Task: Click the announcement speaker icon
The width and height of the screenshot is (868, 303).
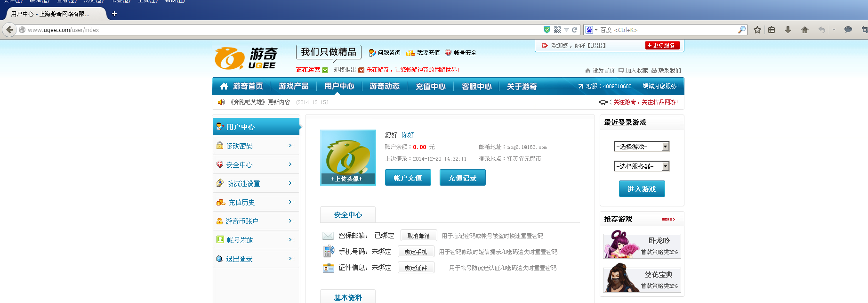Action: point(221,102)
